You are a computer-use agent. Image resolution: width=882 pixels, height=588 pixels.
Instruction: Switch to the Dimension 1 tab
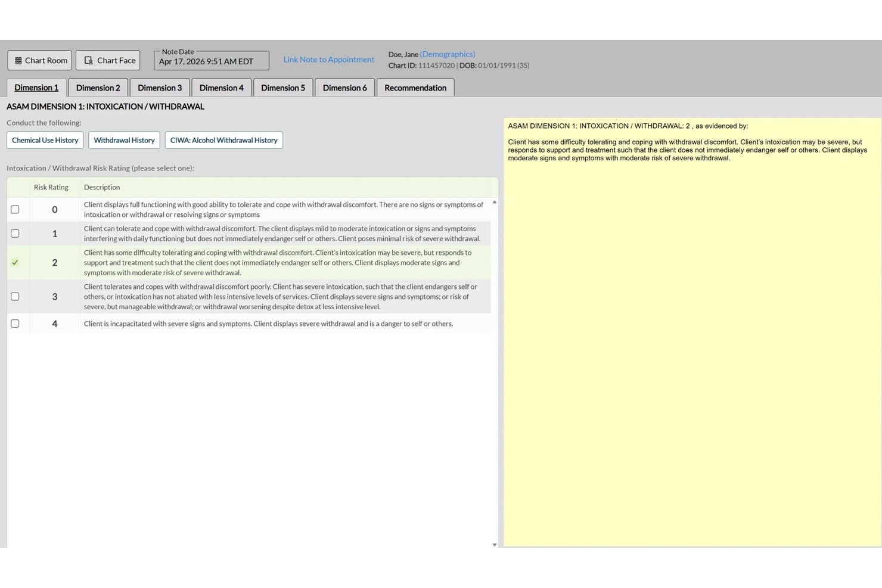coord(36,88)
